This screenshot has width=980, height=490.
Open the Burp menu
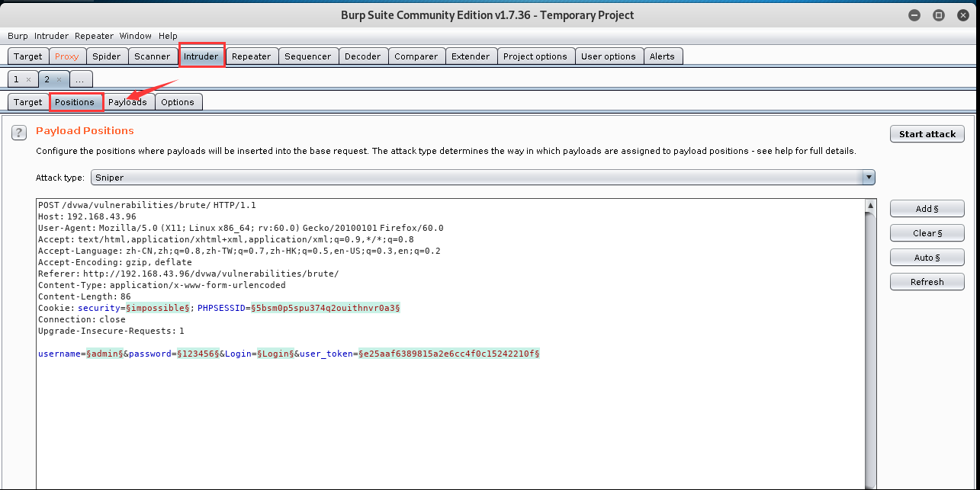(x=18, y=36)
